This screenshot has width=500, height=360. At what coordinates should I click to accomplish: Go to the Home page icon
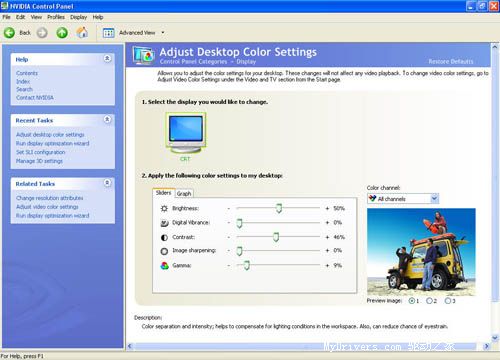pos(82,32)
